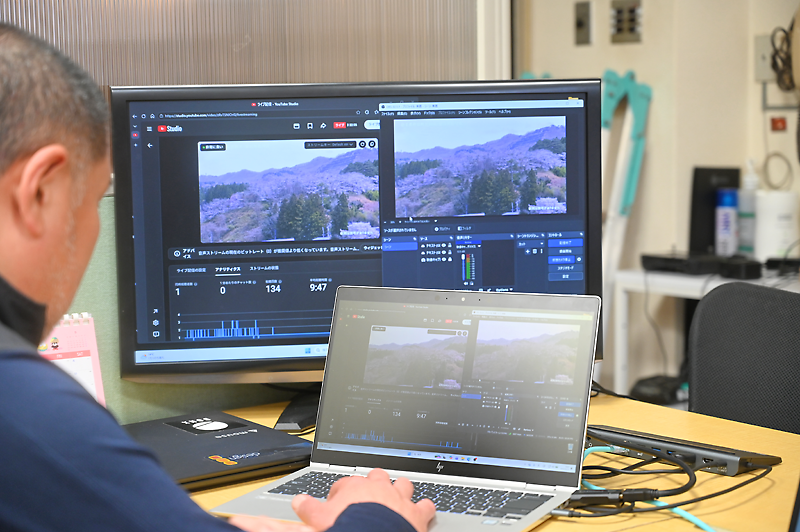
Task: Toggle visibility of third OBS source
Action: tap(444, 261)
